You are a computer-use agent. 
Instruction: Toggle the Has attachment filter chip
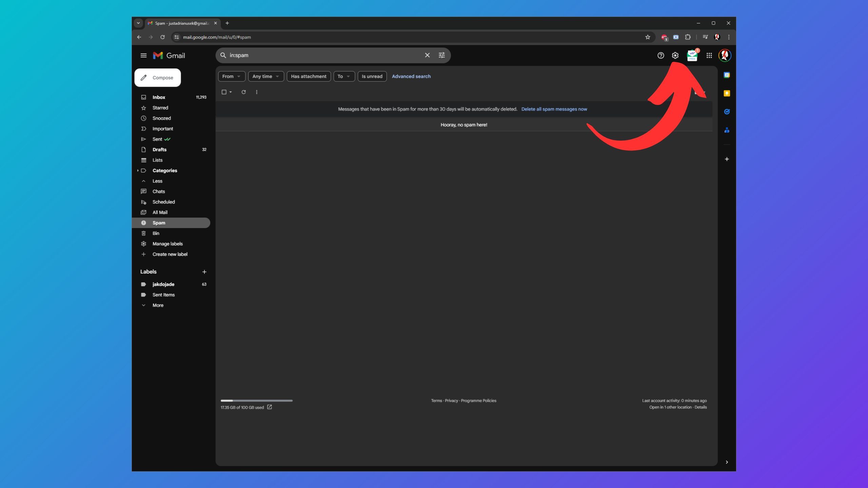click(309, 76)
